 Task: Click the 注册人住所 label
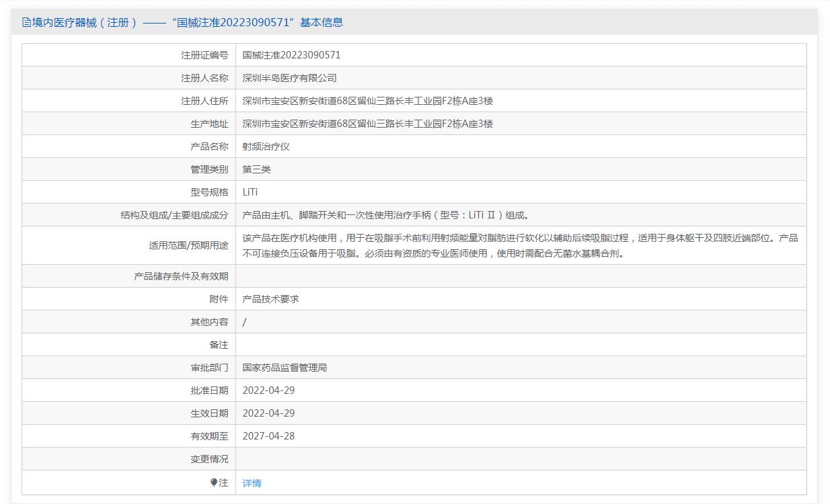[x=204, y=101]
